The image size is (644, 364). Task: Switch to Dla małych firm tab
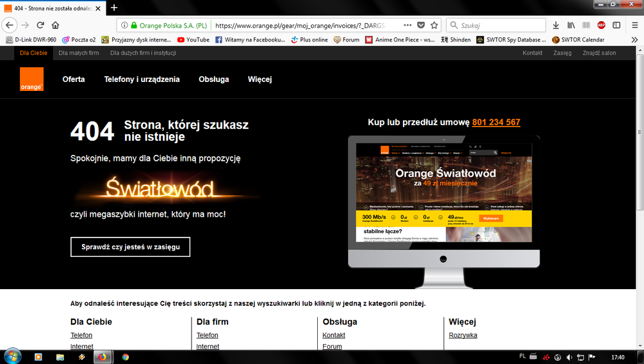point(79,53)
